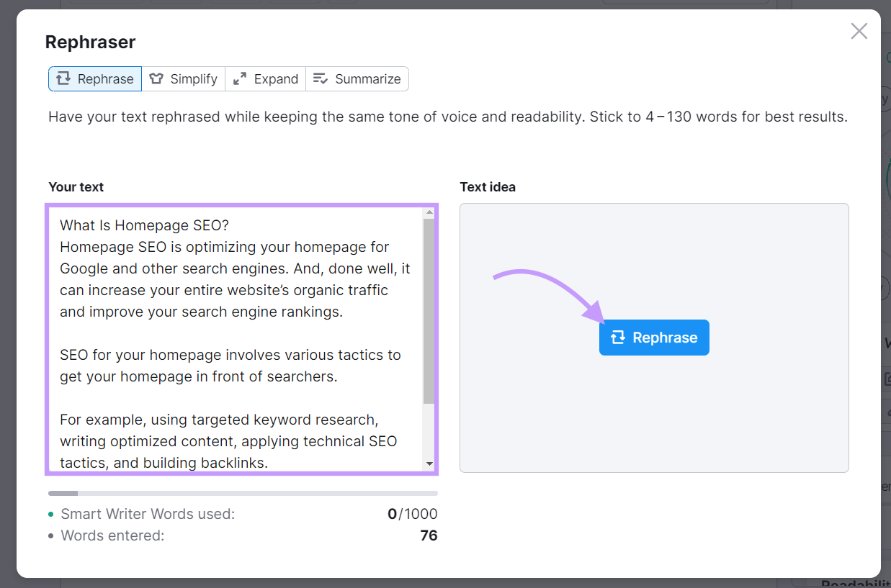The image size is (891, 588).
Task: Click the gray scrollbar thumb in Your text
Action: (429, 311)
